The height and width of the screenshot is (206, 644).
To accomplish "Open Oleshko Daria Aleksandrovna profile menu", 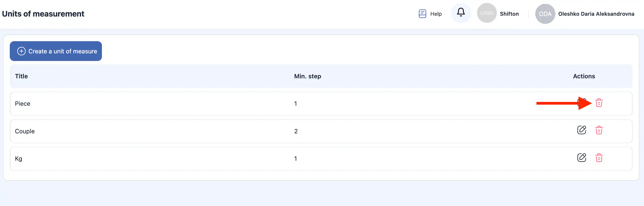I will 596,14.
